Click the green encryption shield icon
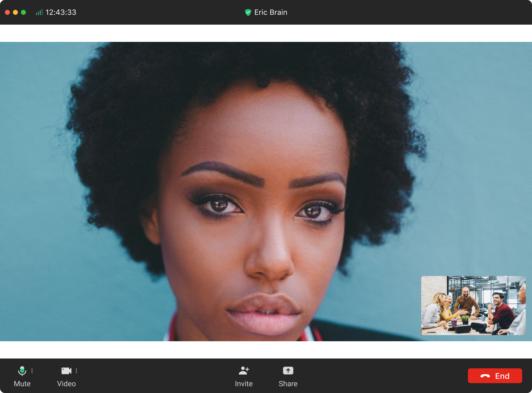 [x=248, y=12]
